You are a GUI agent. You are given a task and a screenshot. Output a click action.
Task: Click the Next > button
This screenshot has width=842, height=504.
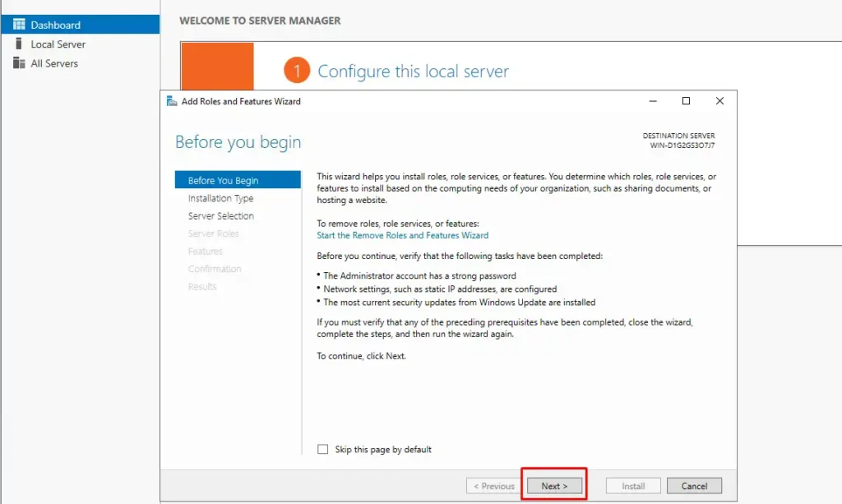554,486
